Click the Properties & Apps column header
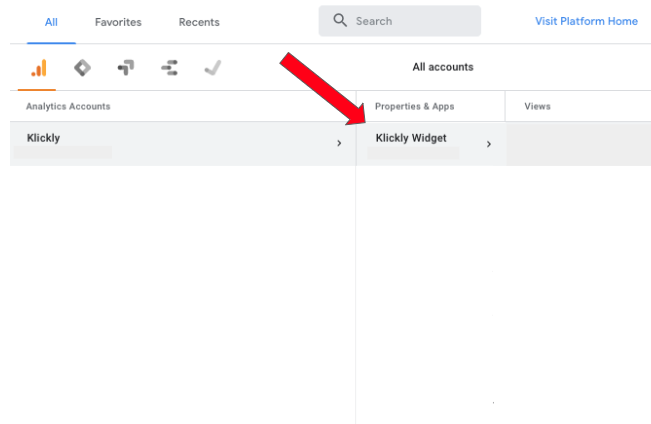The height and width of the screenshot is (424, 651). click(x=414, y=106)
